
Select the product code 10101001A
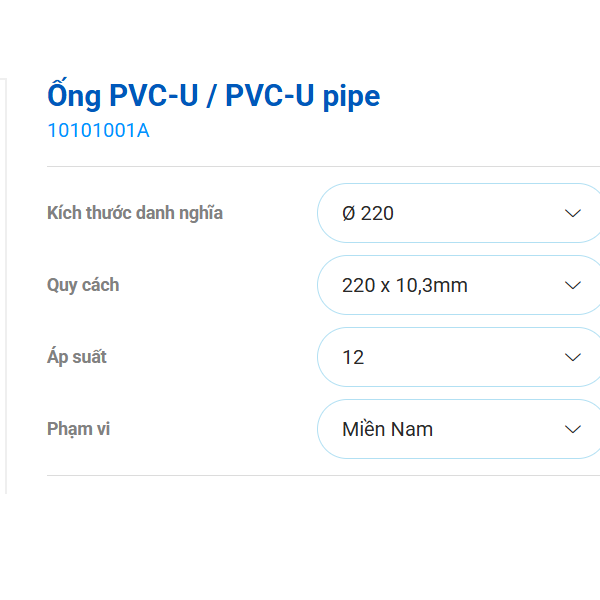98,130
